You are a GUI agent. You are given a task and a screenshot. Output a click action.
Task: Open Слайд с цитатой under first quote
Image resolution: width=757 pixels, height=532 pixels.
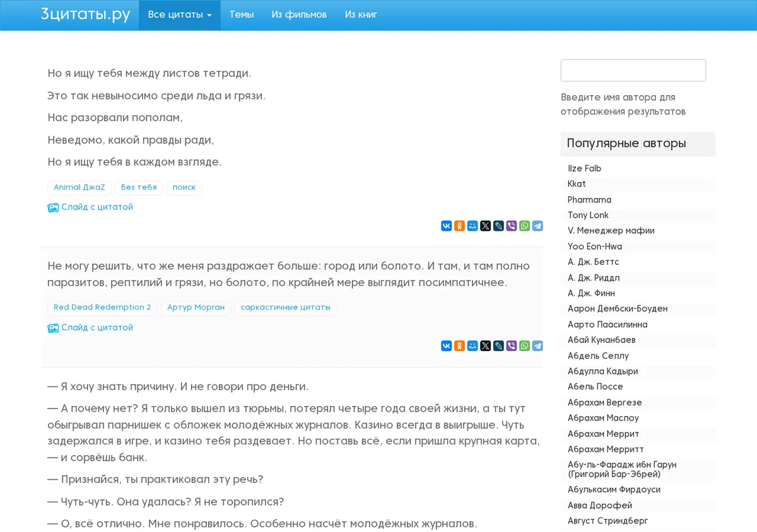click(90, 207)
